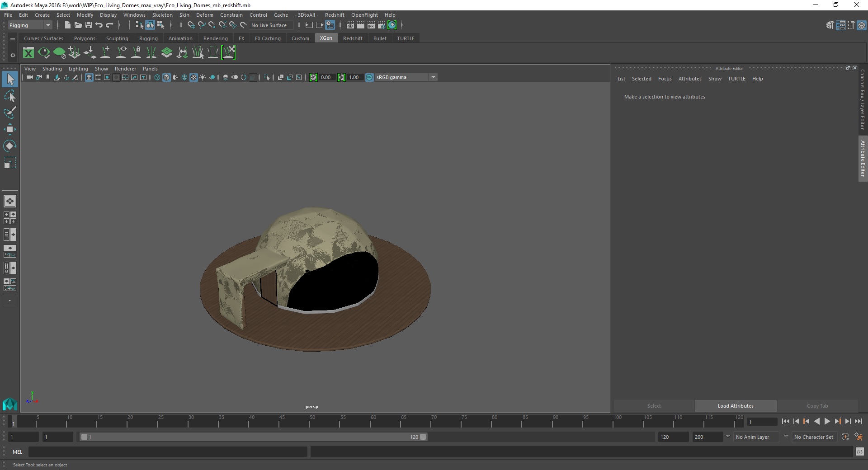Open the shelf gear settings menu

(13, 56)
